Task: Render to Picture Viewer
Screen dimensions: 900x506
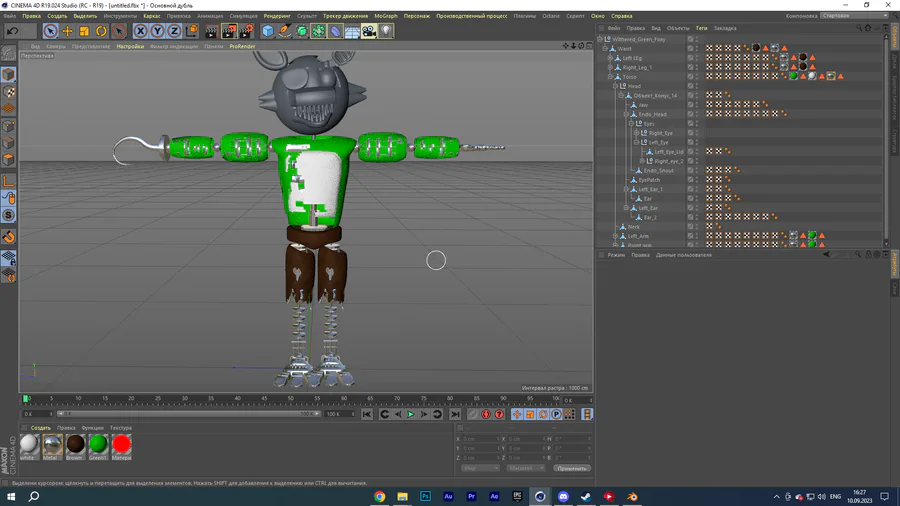Action: pyautogui.click(x=229, y=31)
